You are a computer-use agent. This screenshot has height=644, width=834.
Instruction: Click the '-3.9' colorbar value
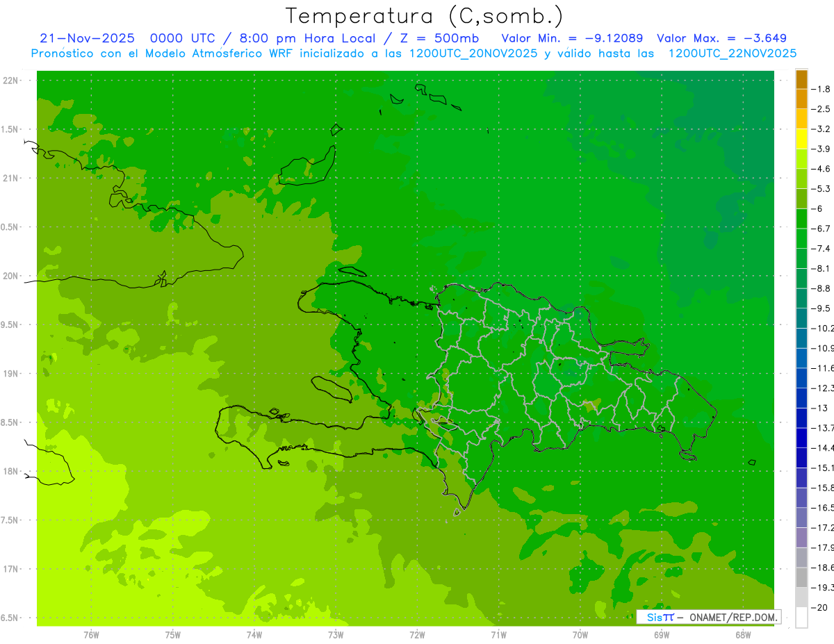(x=821, y=149)
